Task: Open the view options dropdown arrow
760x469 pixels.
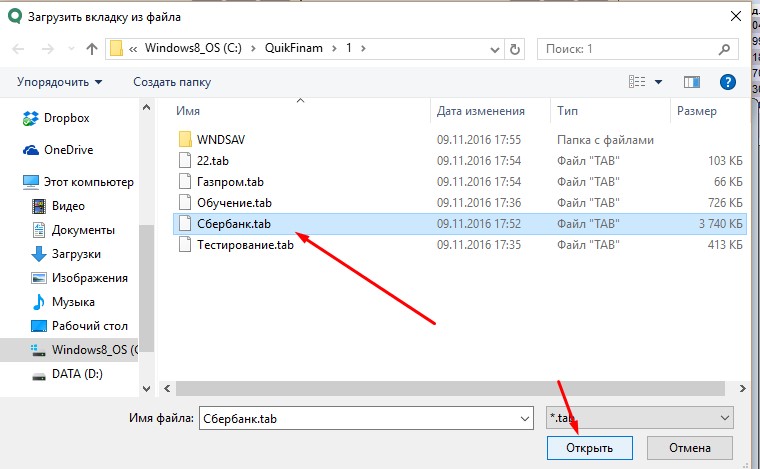Action: click(x=657, y=81)
